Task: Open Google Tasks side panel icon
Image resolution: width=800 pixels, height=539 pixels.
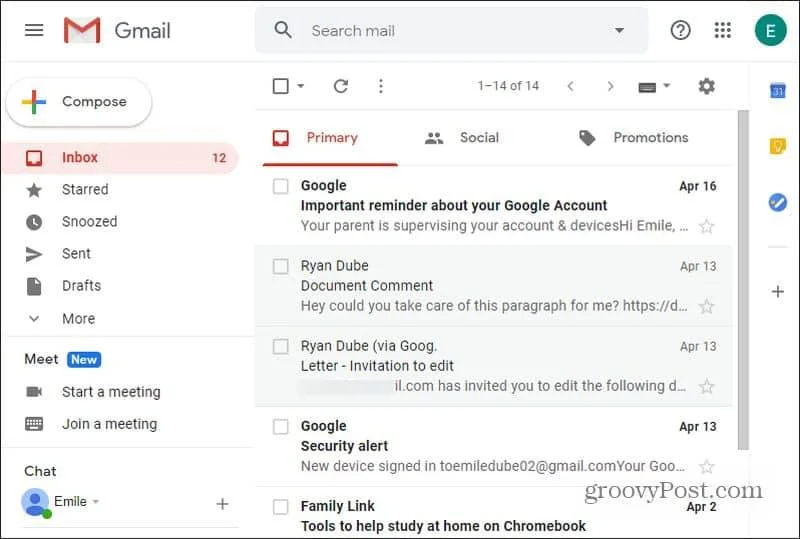Action: point(778,202)
